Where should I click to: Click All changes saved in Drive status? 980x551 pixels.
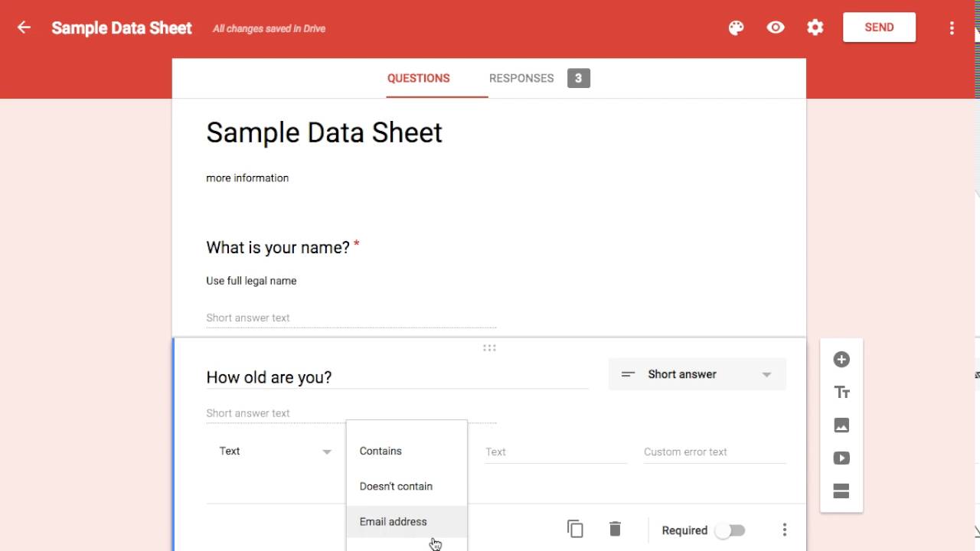[269, 29]
